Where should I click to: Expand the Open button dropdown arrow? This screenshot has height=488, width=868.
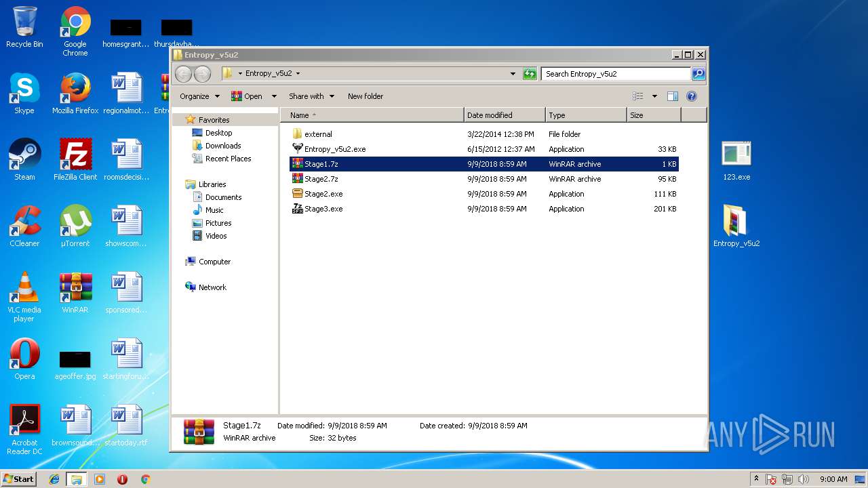click(274, 96)
